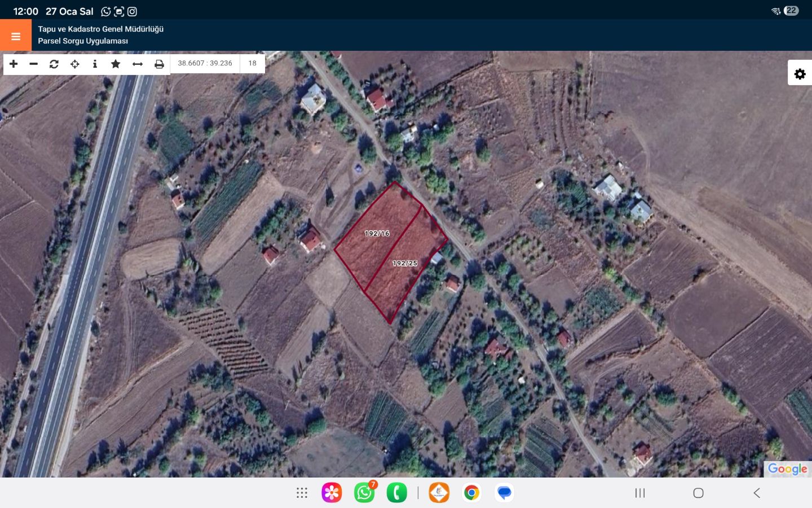Open the app drawer grid
The image size is (812, 508).
[302, 493]
